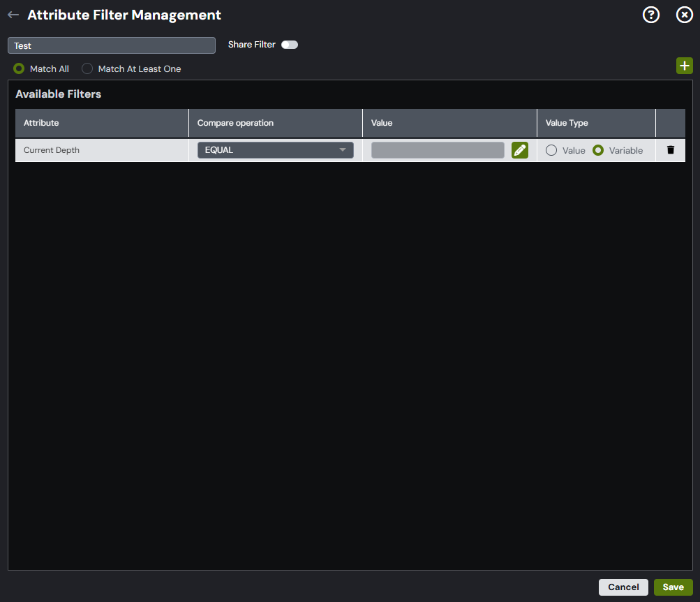Image resolution: width=700 pixels, height=602 pixels.
Task: Close the Attribute Filter Management dialog
Action: (685, 15)
